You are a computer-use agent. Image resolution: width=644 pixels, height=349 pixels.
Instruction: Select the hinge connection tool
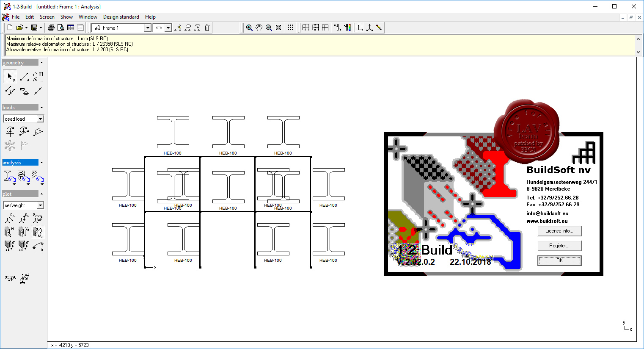point(38,91)
